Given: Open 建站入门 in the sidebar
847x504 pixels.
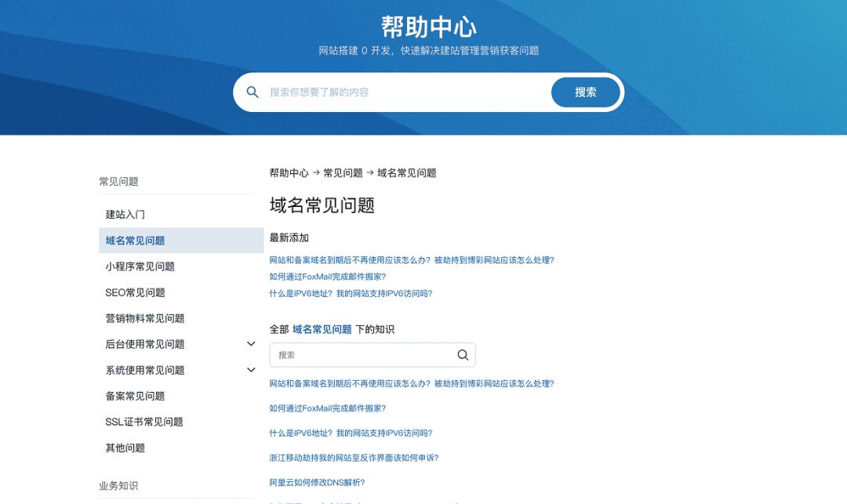Looking at the screenshot, I should tap(125, 215).
